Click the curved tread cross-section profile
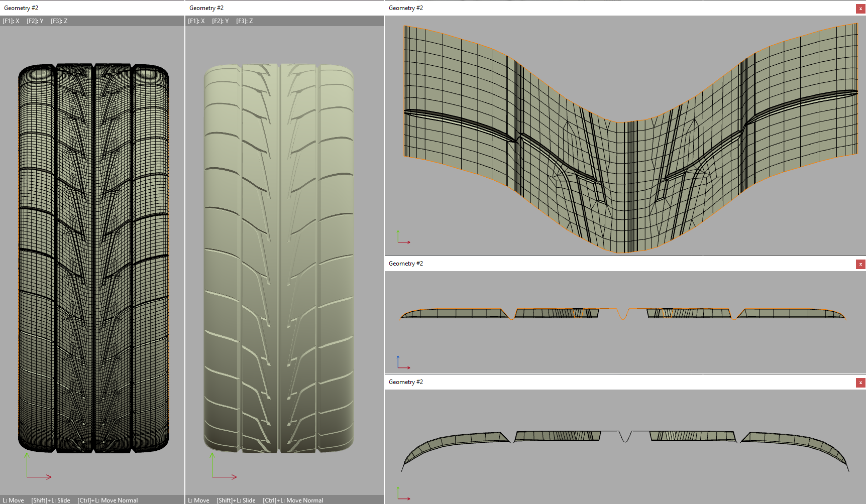 point(625,451)
